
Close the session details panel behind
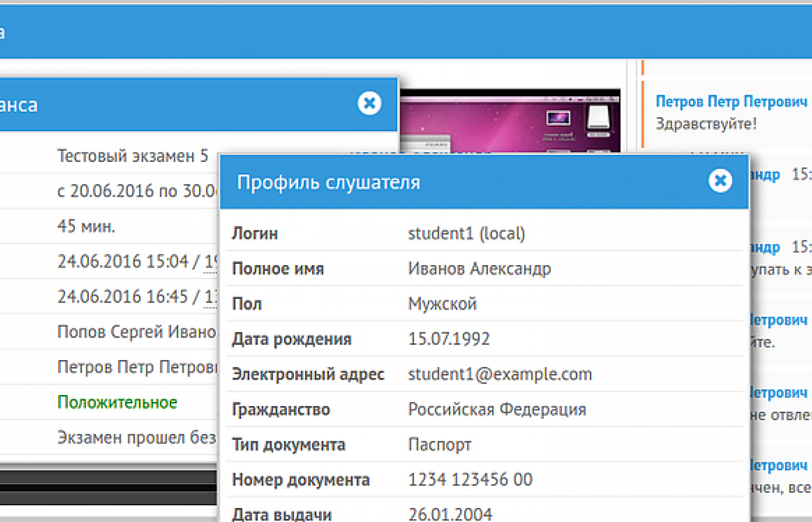click(369, 103)
